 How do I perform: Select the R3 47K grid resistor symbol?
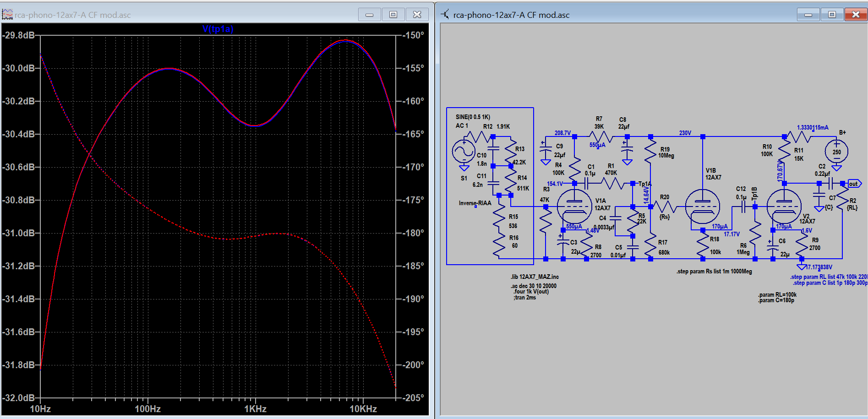click(x=546, y=221)
